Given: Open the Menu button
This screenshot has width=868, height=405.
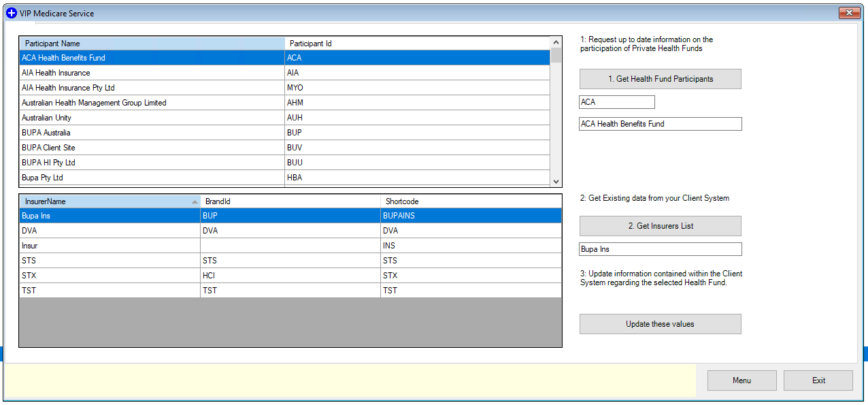Looking at the screenshot, I should point(741,380).
